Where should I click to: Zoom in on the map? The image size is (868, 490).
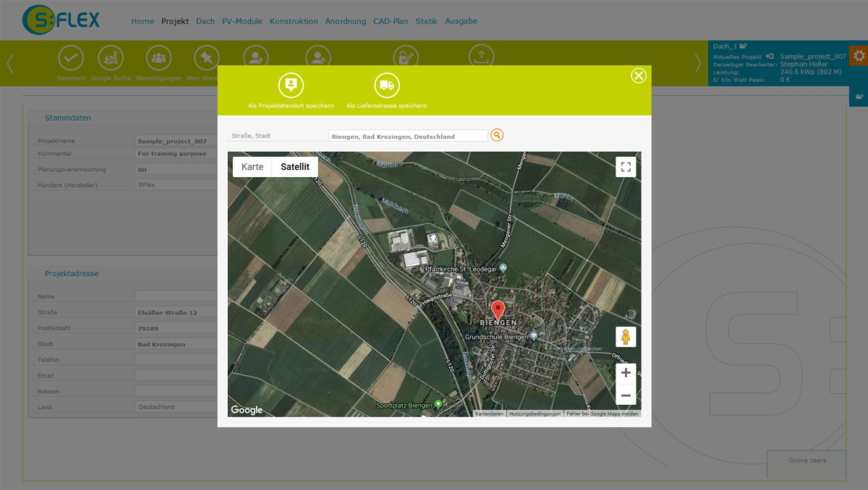coord(626,374)
